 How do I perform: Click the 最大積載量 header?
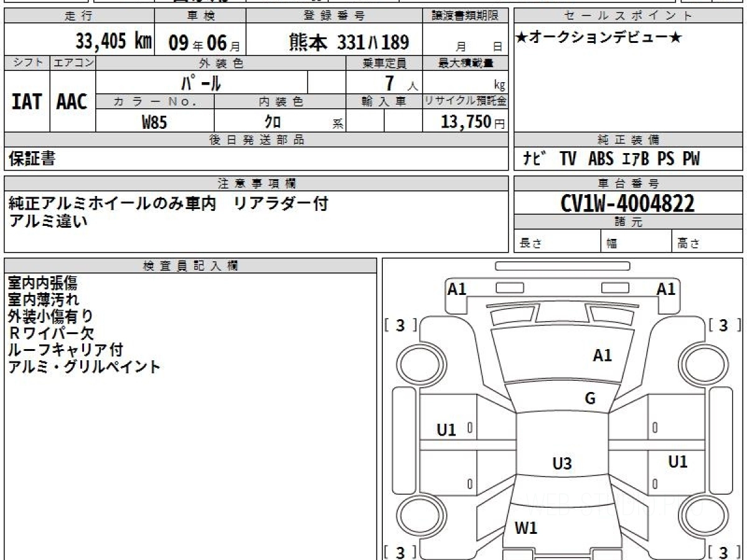(466, 63)
